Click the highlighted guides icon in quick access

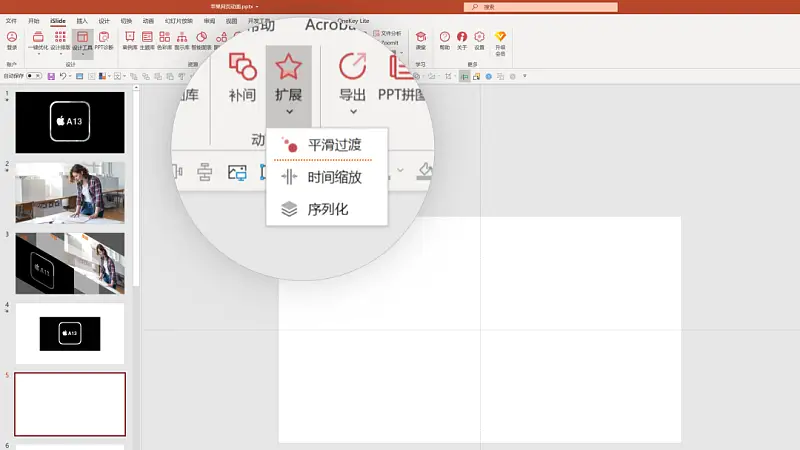464,77
